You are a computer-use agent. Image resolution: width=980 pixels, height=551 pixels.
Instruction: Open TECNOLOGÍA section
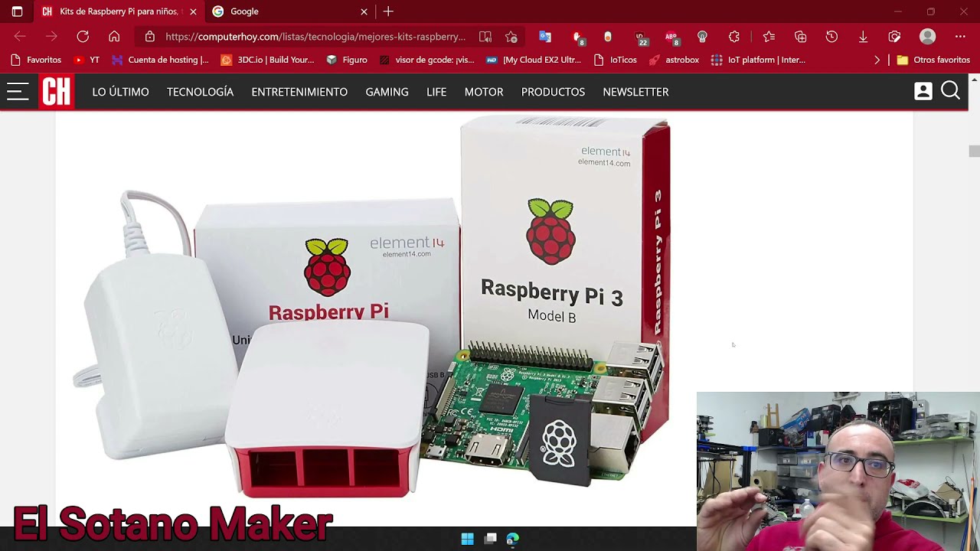[200, 92]
